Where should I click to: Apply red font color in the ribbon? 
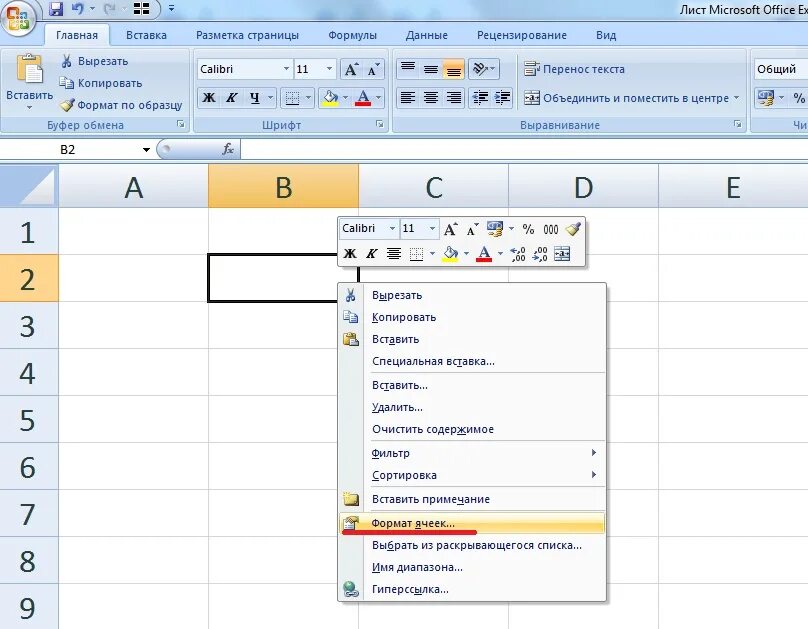(x=363, y=98)
